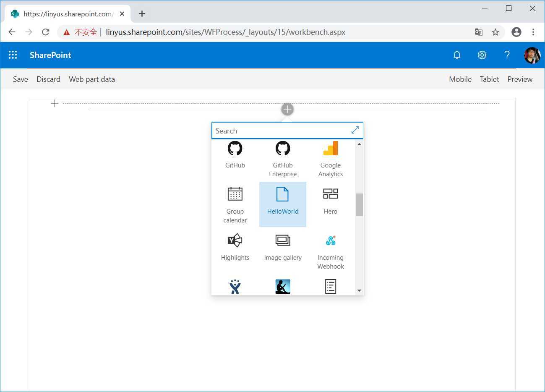Click the picker scrollbar up arrow
545x392 pixels.
[x=359, y=144]
